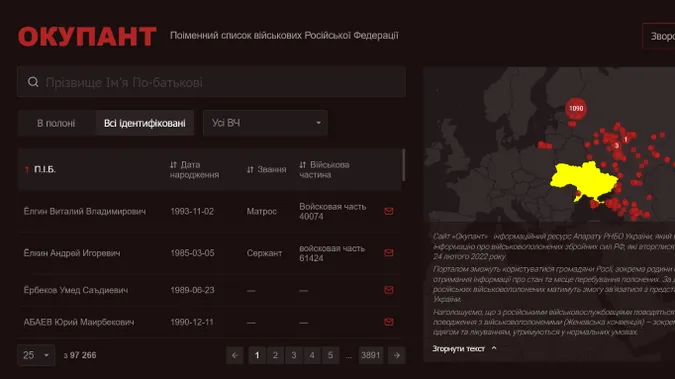Jump to last page 3891
This screenshot has height=379, width=675.
point(371,355)
